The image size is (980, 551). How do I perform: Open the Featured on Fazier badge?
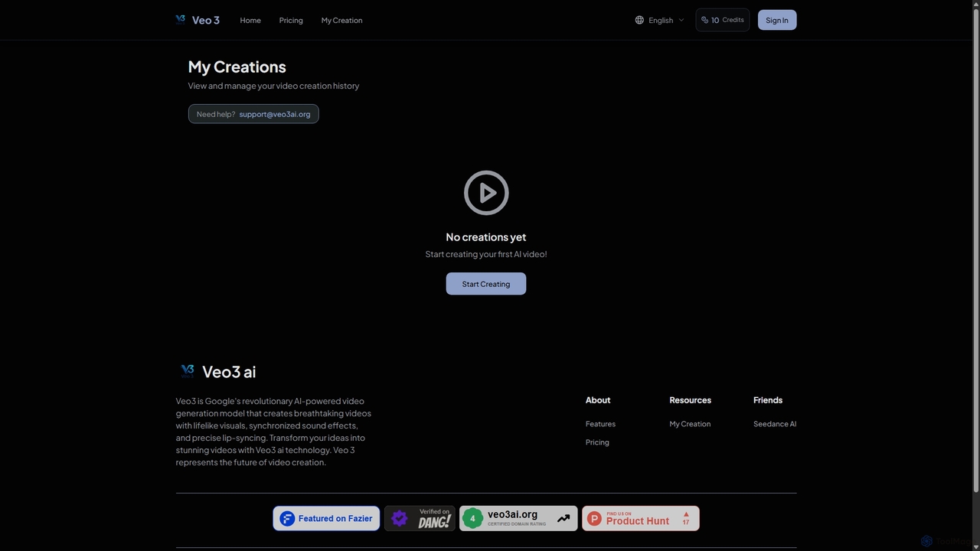[326, 518]
